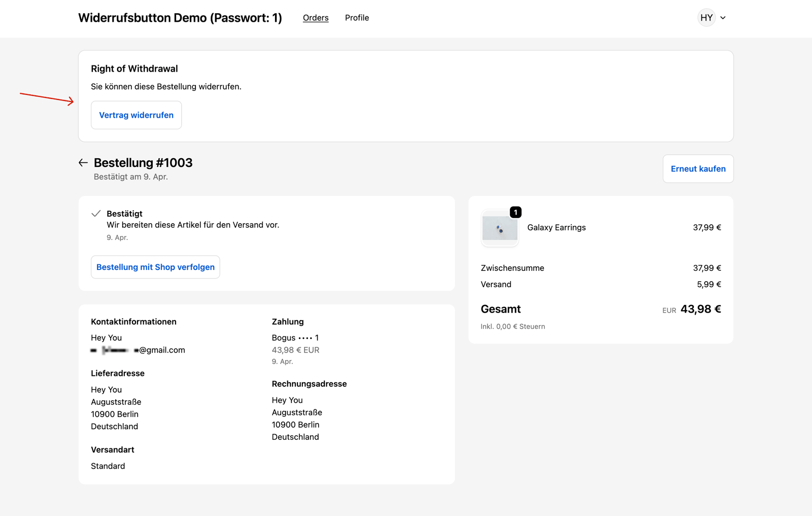Click the quantity badge on product image
812x516 pixels.
click(x=516, y=213)
